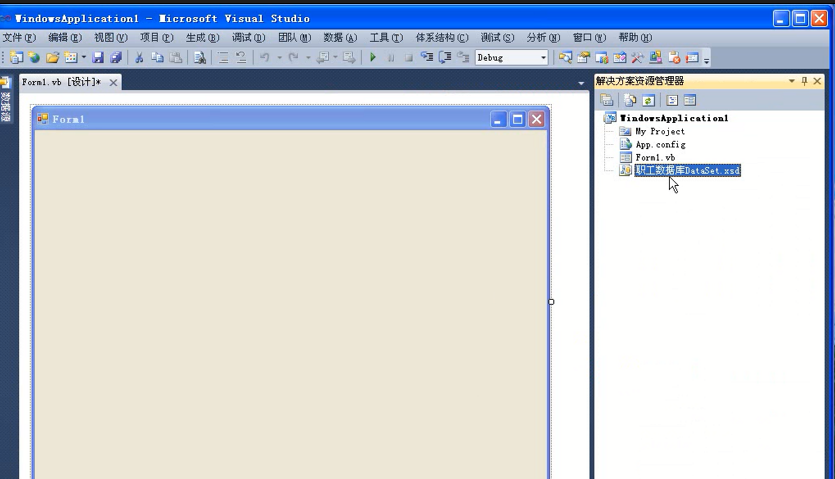This screenshot has width=835, height=479.
Task: Toggle auto-hide pin on Solution Explorer
Action: pyautogui.click(x=804, y=81)
